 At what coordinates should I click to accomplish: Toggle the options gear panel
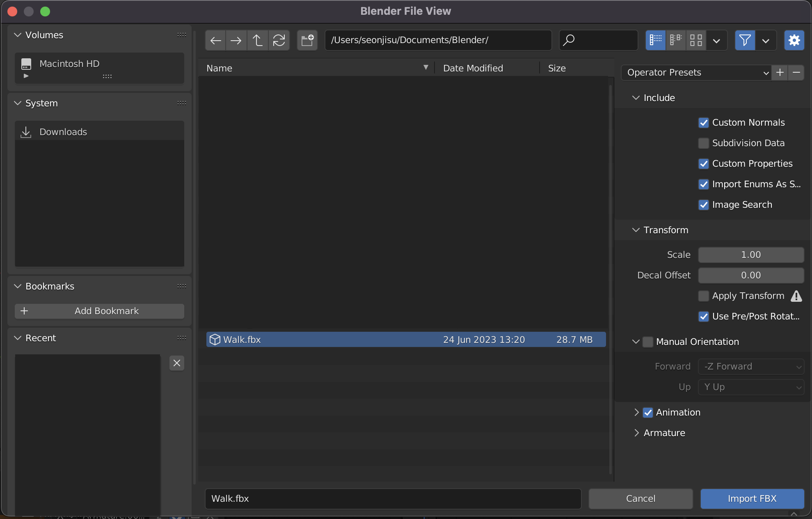[794, 40]
